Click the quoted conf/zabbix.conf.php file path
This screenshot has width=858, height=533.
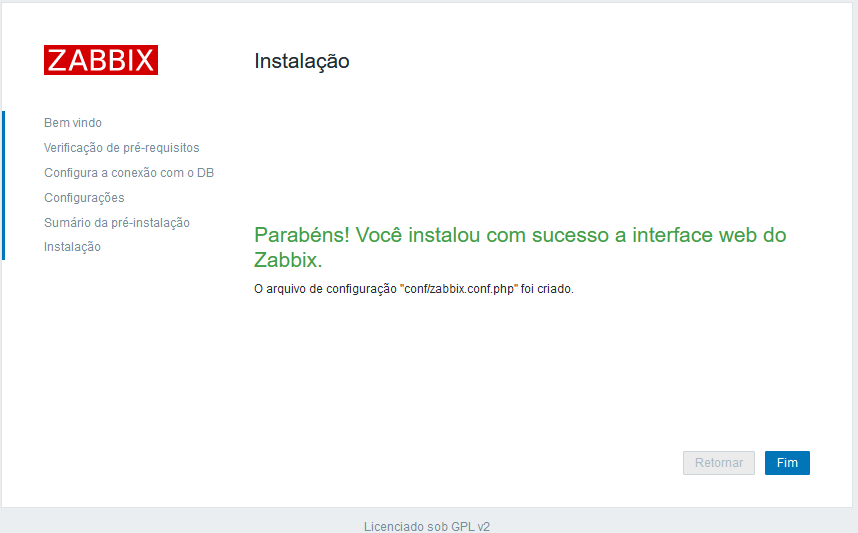click(x=459, y=289)
